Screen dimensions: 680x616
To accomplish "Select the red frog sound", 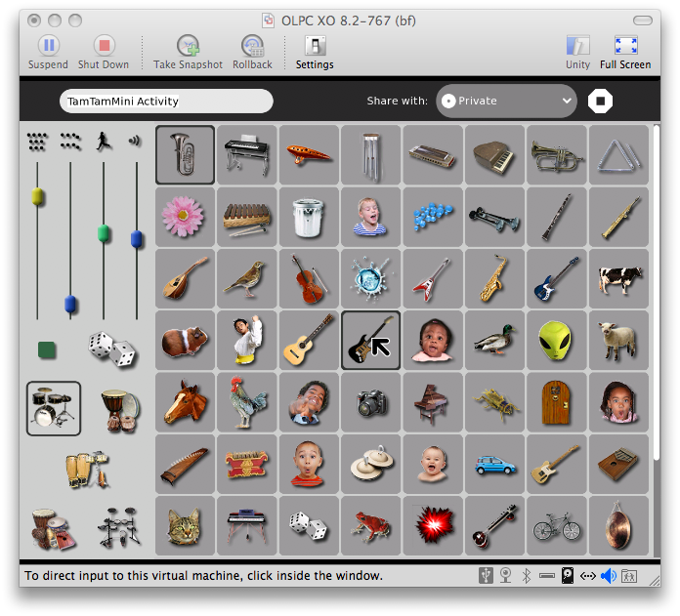I will (x=371, y=526).
